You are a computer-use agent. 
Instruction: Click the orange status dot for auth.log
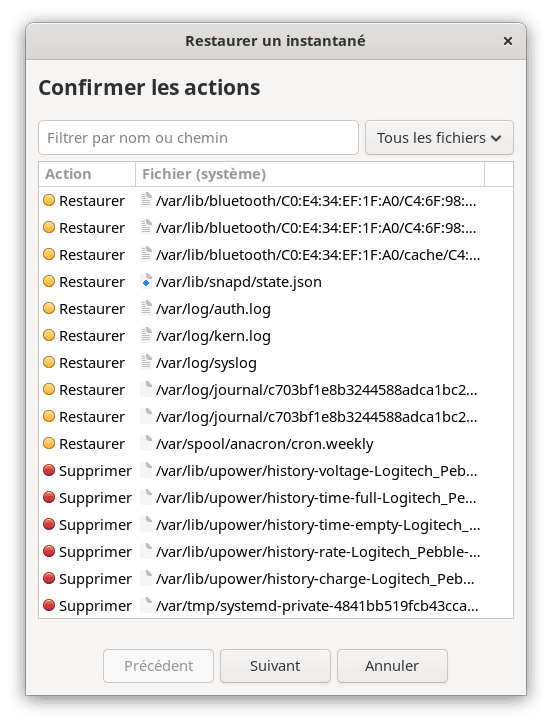(49, 308)
